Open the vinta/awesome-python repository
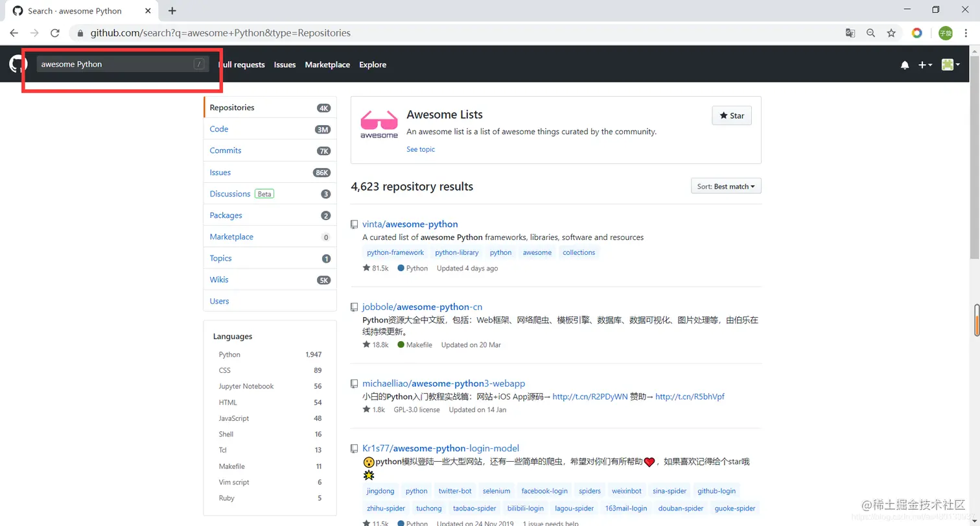Image resolution: width=980 pixels, height=526 pixels. click(410, 224)
